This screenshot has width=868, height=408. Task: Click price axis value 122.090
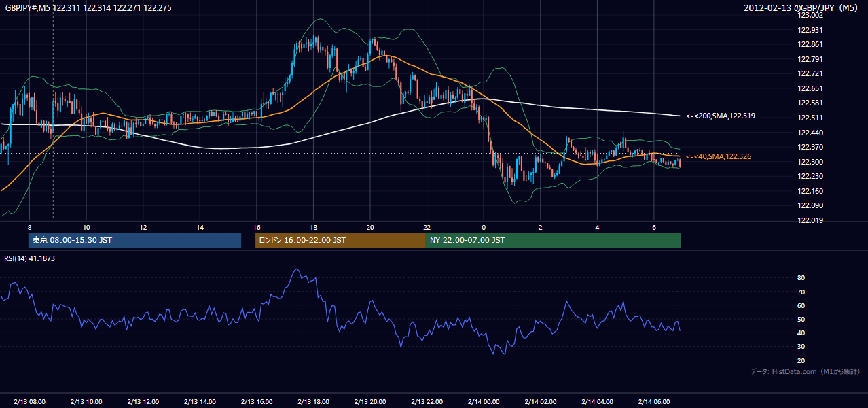point(810,205)
